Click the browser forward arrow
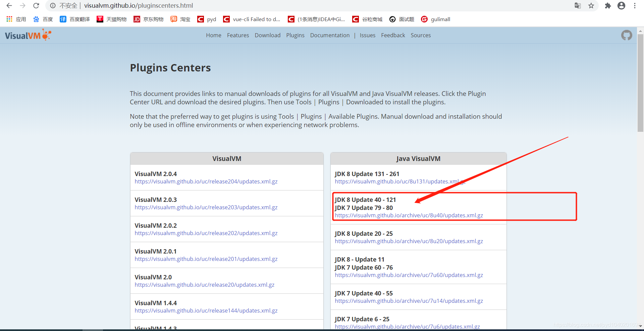Viewport: 644px width, 331px height. pos(22,6)
